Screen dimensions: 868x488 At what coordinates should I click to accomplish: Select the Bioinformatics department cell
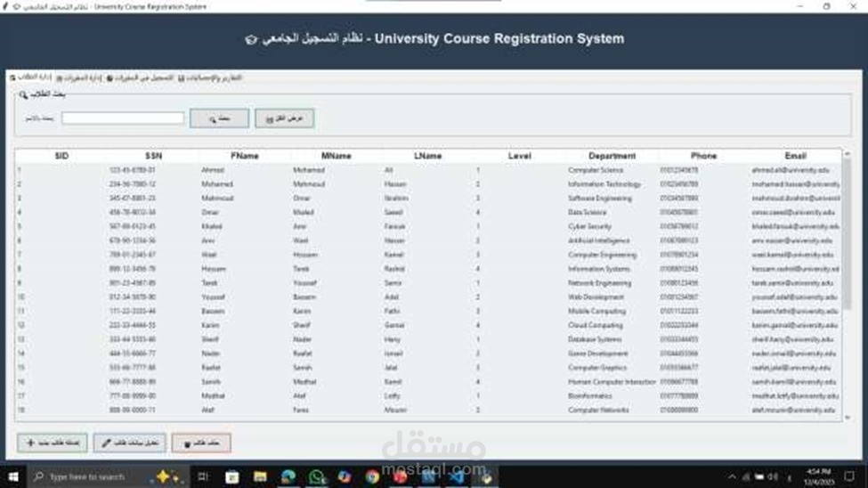[x=589, y=396]
